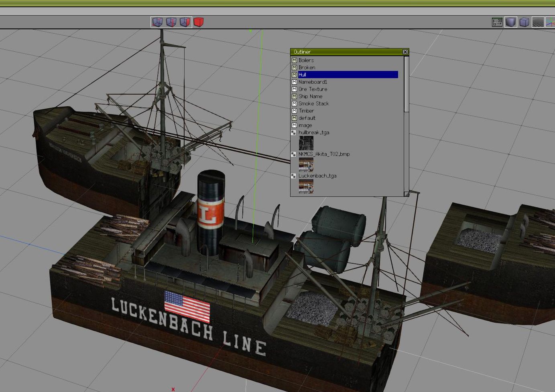The width and height of the screenshot is (555, 392).
Task: Select Boilers material in Outliner
Action: click(x=306, y=60)
